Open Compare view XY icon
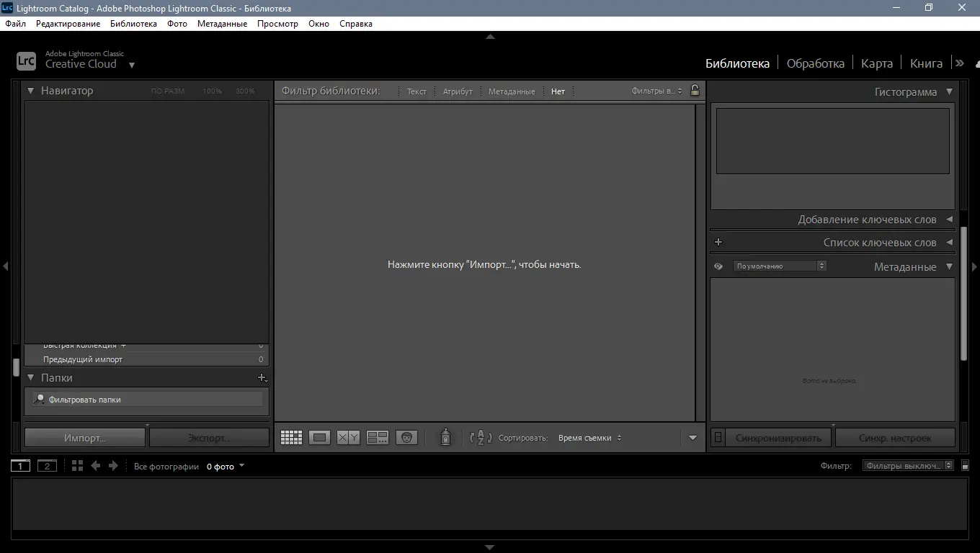The height and width of the screenshot is (553, 980). tap(348, 438)
